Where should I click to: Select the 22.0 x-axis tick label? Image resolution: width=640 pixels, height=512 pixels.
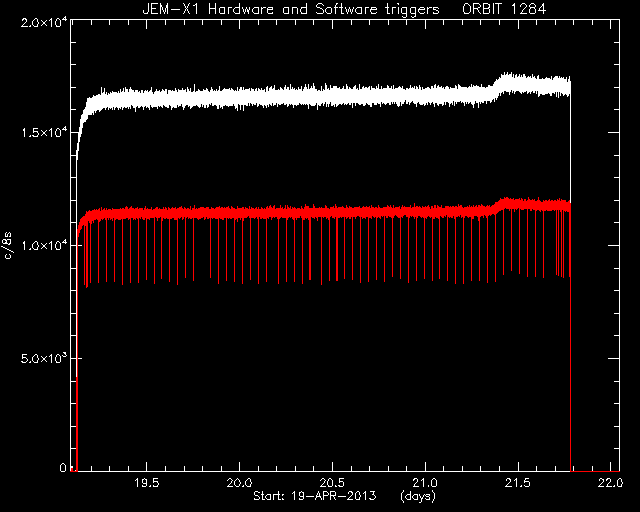pyautogui.click(x=611, y=483)
